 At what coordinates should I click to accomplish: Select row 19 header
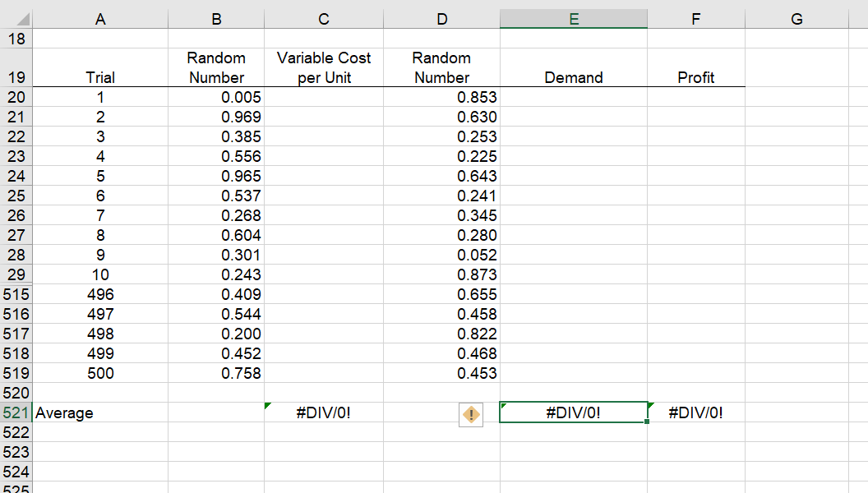coord(16,67)
